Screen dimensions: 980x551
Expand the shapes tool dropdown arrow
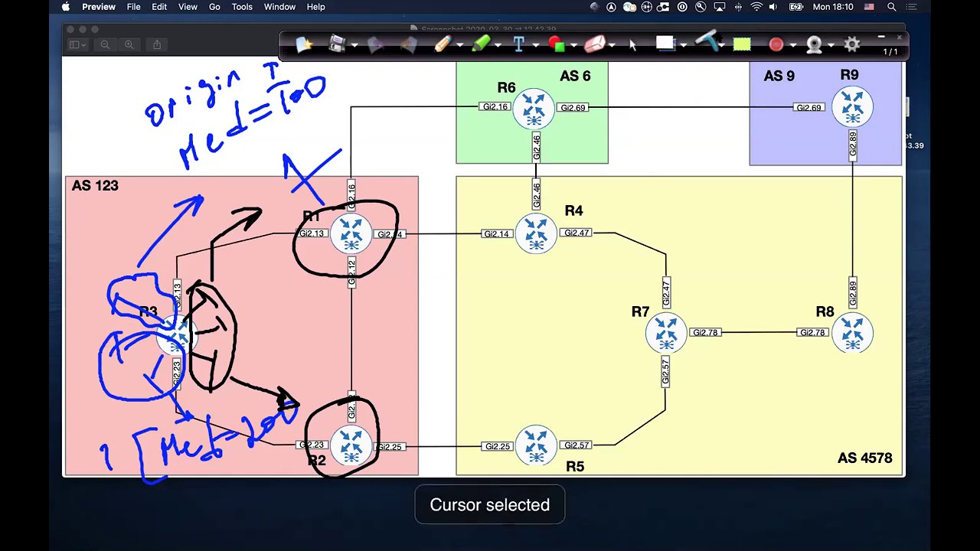pyautogui.click(x=573, y=46)
